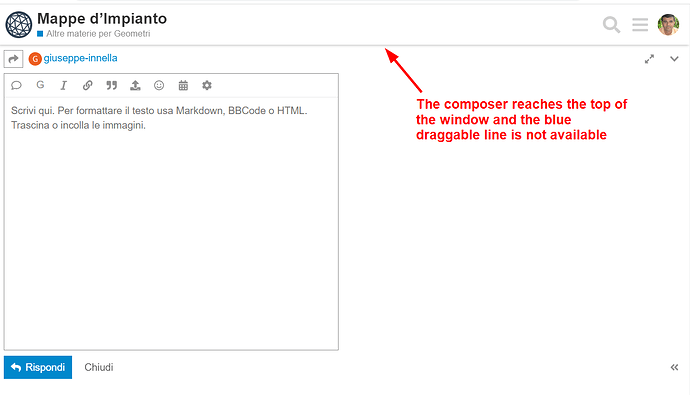
Task: Submit the reply with Rispondi button
Action: (38, 367)
